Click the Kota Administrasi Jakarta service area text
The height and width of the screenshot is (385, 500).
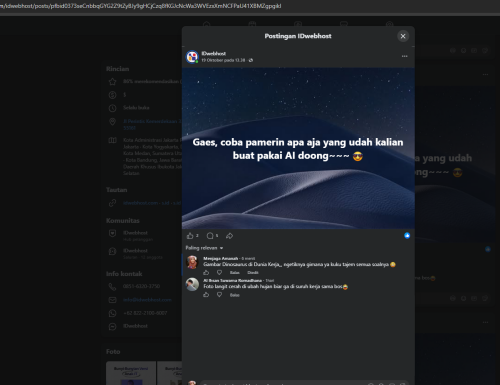[x=152, y=157]
